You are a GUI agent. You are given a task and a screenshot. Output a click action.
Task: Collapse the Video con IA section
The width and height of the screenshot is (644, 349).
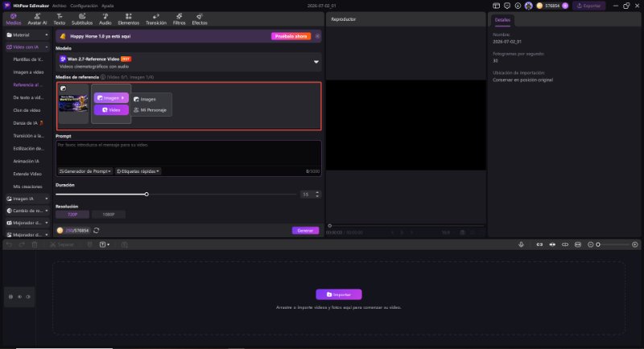pos(27,47)
